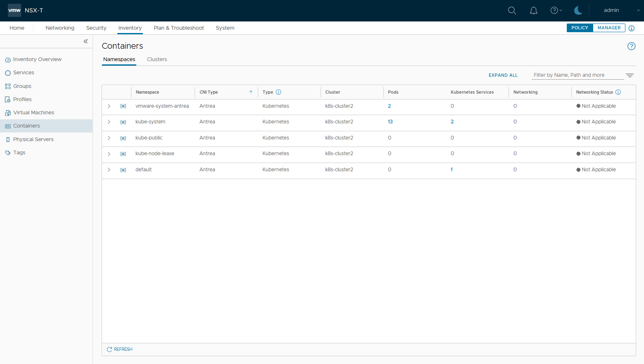Select the kube-public namespace name
The image size is (644, 364).
(149, 138)
